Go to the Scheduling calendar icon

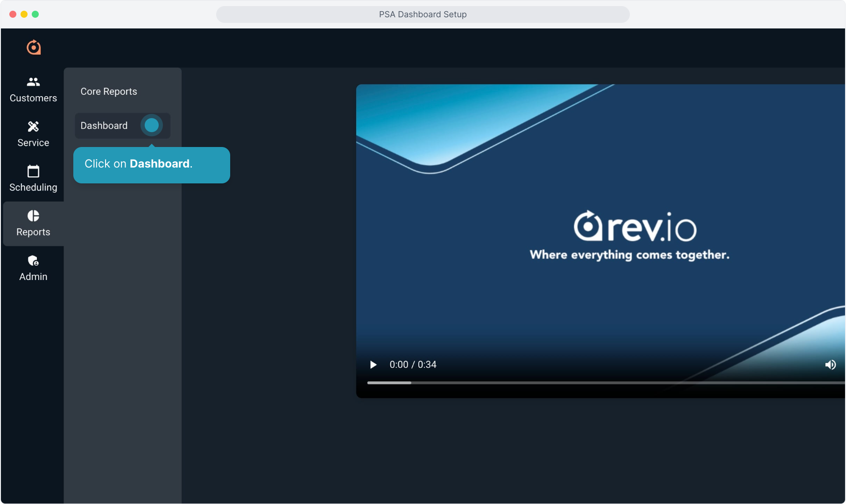click(x=33, y=171)
